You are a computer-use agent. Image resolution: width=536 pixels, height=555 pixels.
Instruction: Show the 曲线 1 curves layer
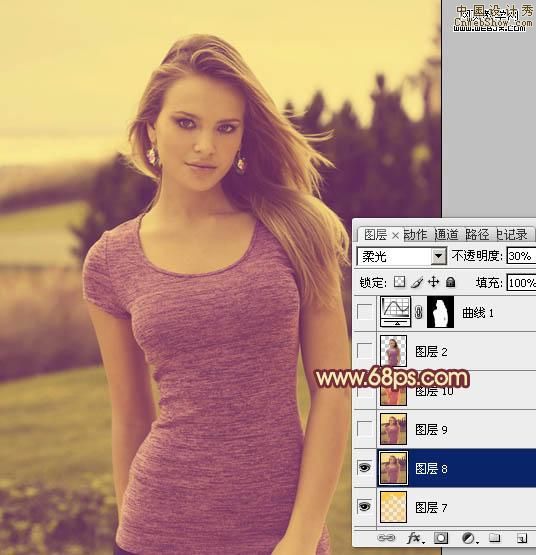pyautogui.click(x=365, y=312)
